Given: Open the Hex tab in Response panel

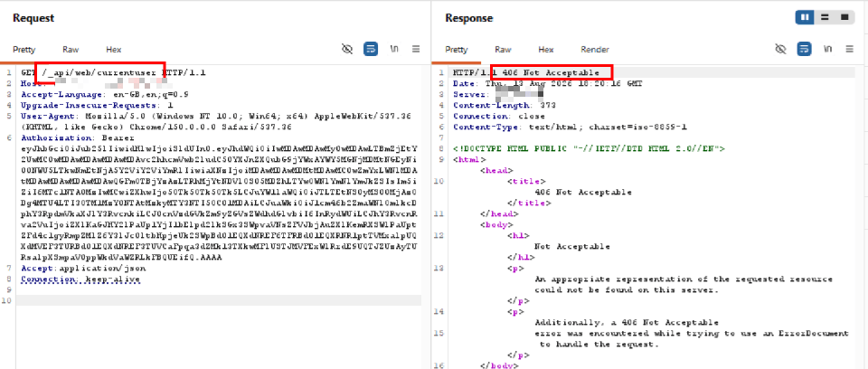Looking at the screenshot, I should (x=546, y=50).
